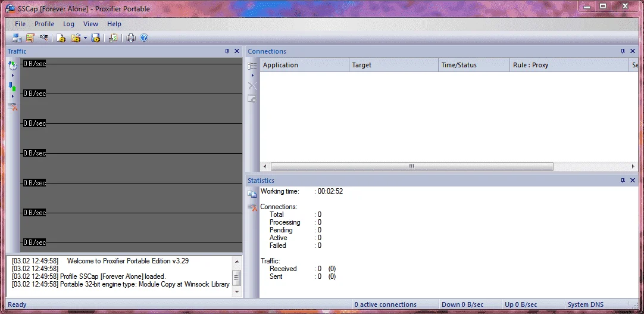This screenshot has height=314, width=644.
Task: Pin the Traffic panel
Action: (227, 51)
